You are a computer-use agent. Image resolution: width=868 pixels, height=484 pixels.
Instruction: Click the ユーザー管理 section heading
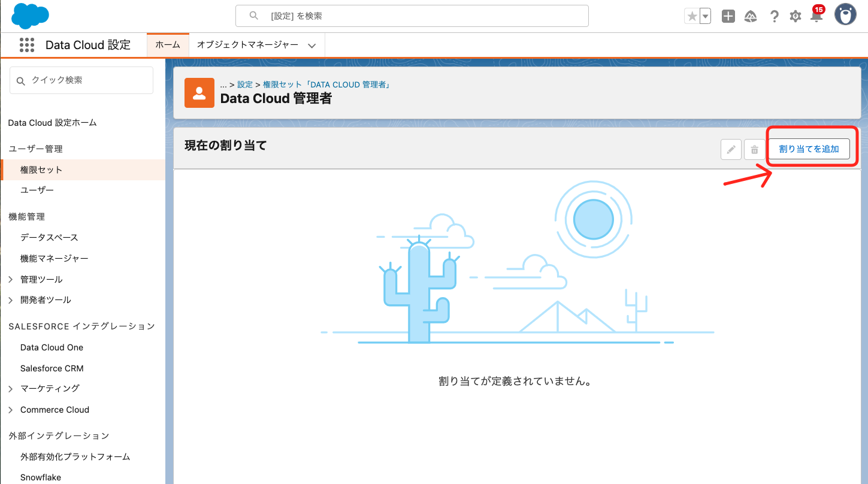(35, 149)
